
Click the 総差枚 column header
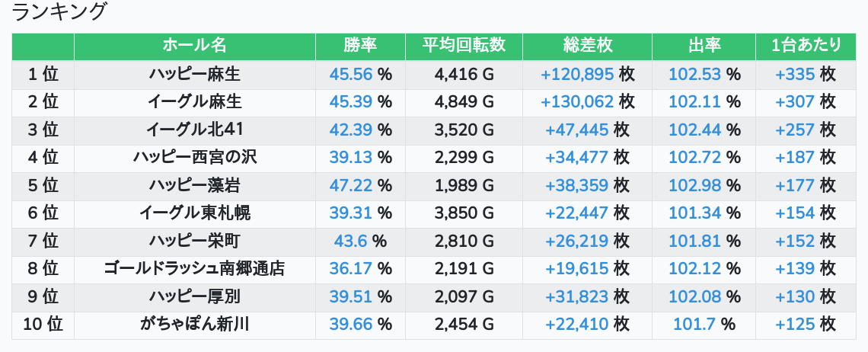coord(587,46)
